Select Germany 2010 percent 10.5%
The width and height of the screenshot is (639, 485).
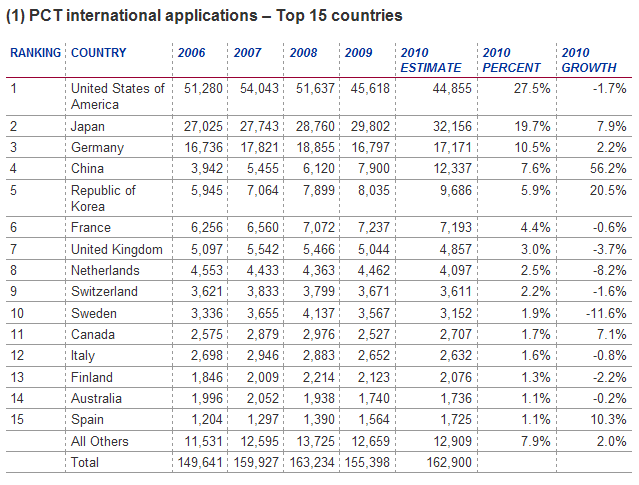point(532,148)
